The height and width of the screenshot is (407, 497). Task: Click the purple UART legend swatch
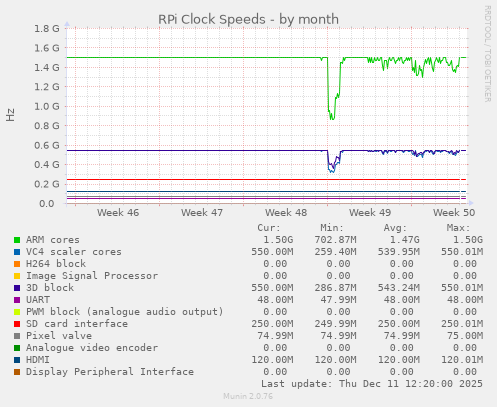(x=17, y=300)
